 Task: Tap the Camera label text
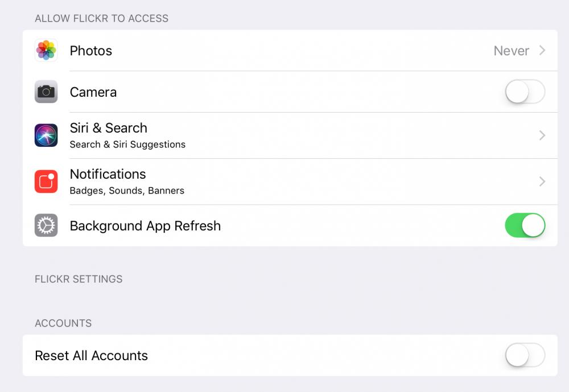tap(93, 92)
